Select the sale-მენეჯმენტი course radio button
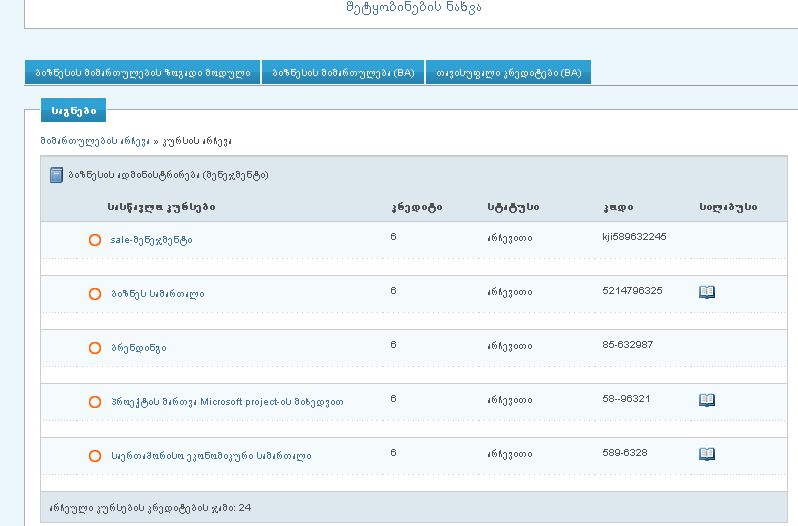This screenshot has width=798, height=526. click(x=95, y=240)
